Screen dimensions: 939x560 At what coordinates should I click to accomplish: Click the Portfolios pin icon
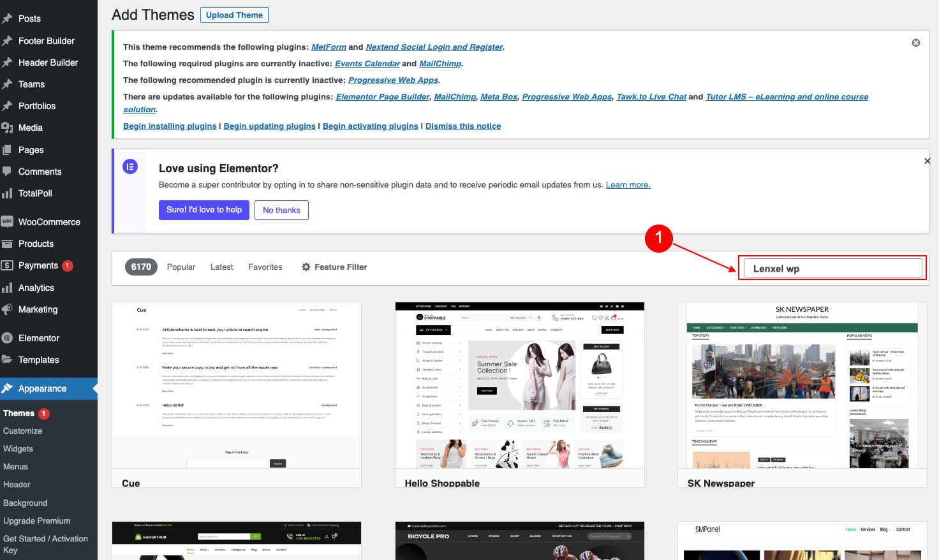pyautogui.click(x=7, y=106)
